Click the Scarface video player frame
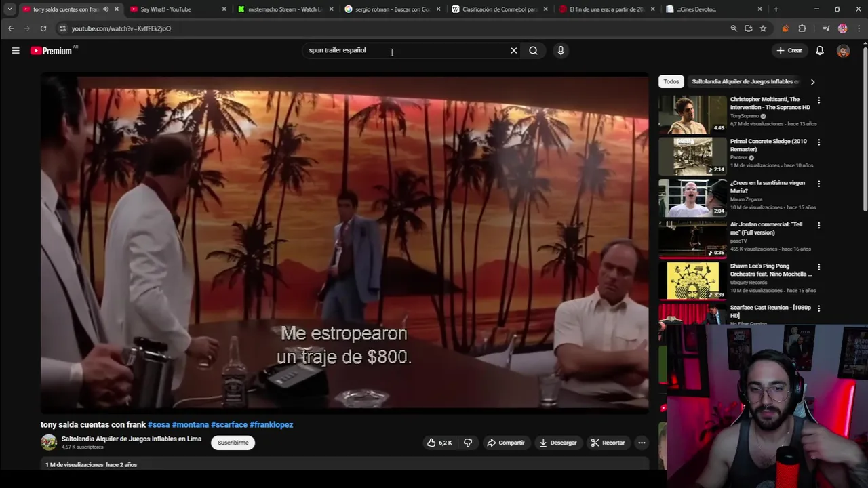 pos(344,244)
